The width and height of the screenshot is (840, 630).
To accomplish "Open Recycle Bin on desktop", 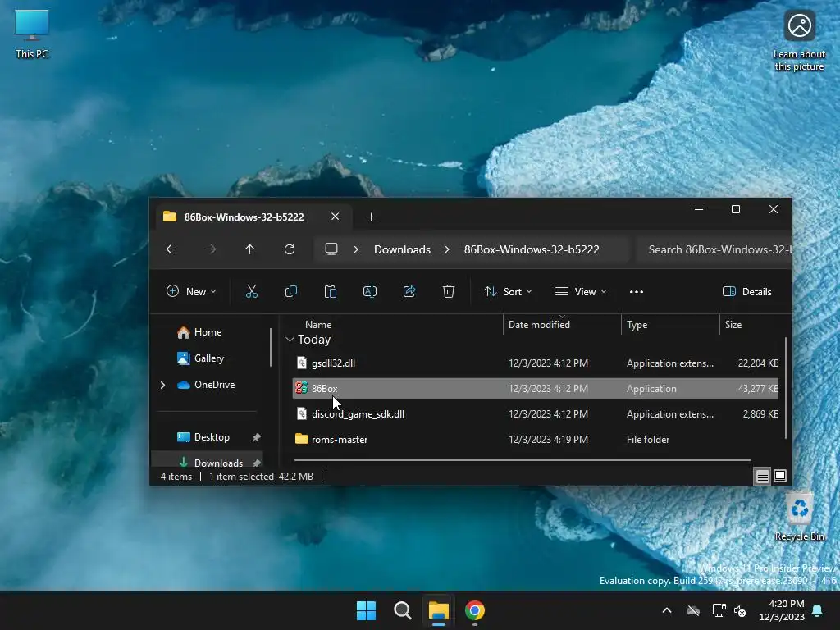I will [799, 517].
